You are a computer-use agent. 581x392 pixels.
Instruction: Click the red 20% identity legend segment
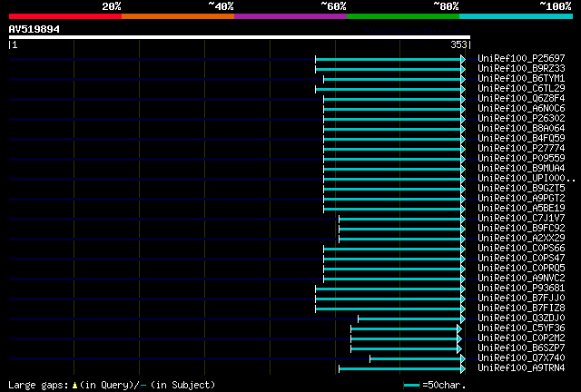(x=65, y=16)
